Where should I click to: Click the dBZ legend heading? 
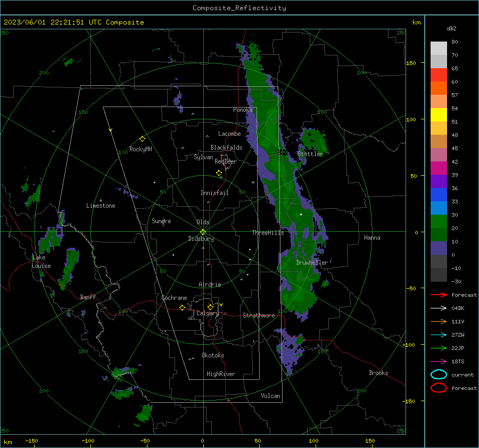451,28
